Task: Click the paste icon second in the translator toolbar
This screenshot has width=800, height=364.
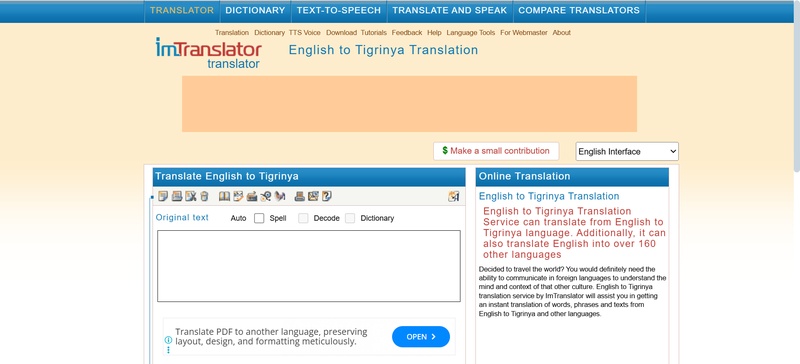Action: click(x=177, y=196)
